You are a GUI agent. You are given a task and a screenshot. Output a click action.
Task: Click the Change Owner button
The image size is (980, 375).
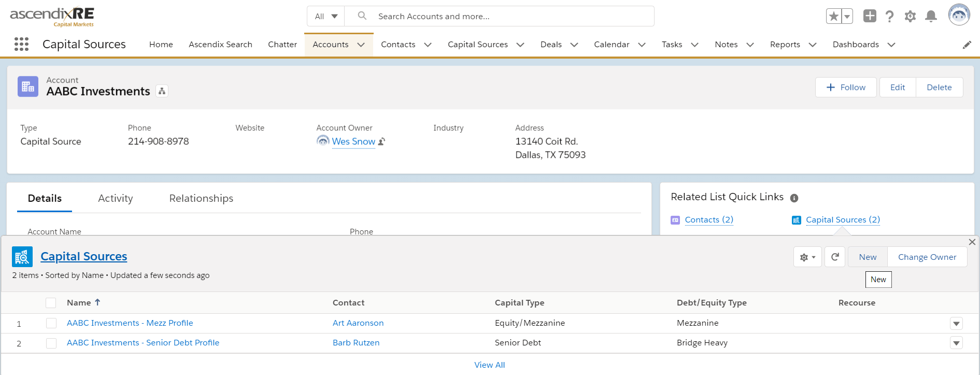click(927, 257)
